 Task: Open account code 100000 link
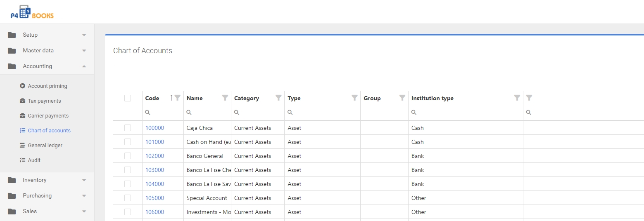pos(154,128)
